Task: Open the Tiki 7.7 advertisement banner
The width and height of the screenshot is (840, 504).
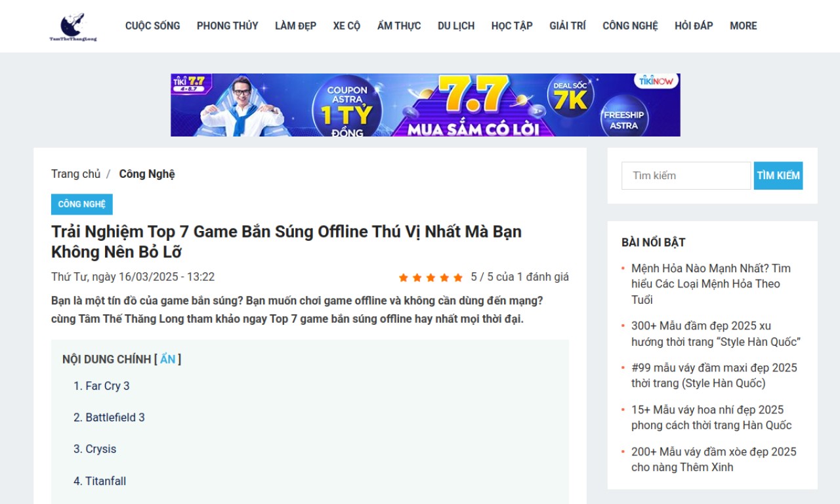Action: 425,105
